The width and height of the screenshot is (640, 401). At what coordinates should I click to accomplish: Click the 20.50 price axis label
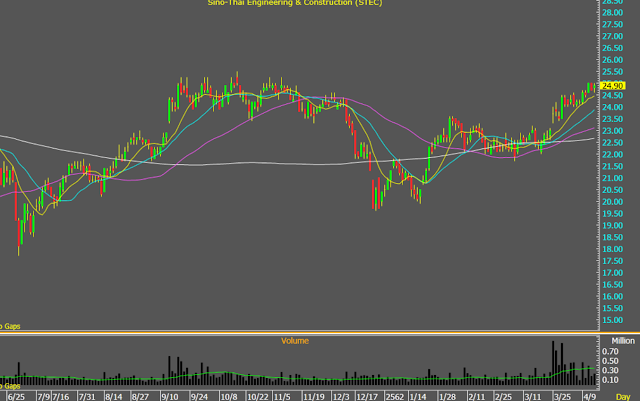[613, 190]
